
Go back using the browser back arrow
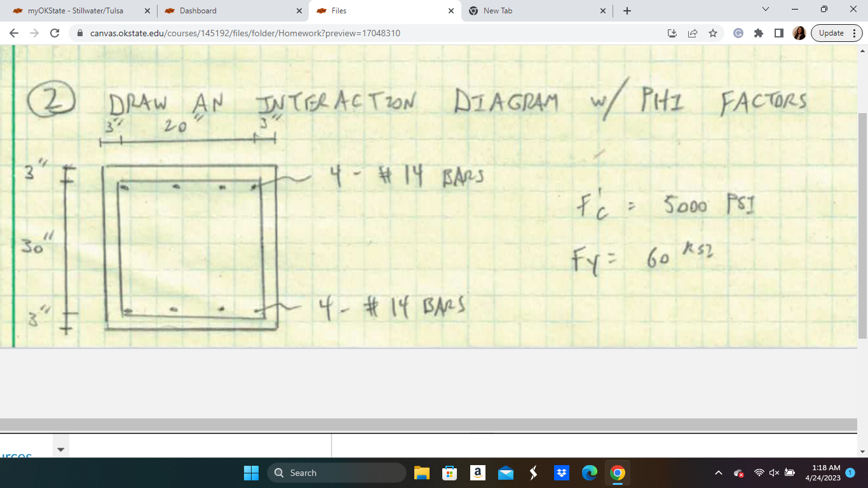coord(13,33)
